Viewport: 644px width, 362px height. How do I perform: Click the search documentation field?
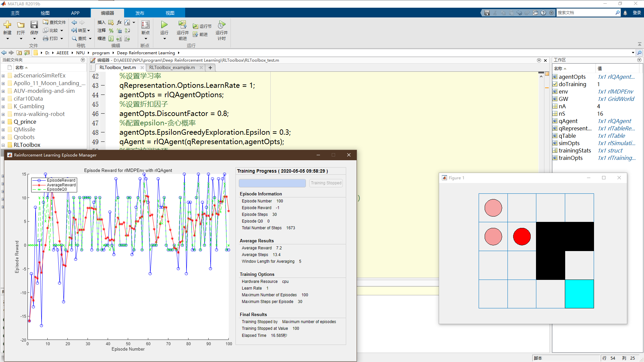586,13
